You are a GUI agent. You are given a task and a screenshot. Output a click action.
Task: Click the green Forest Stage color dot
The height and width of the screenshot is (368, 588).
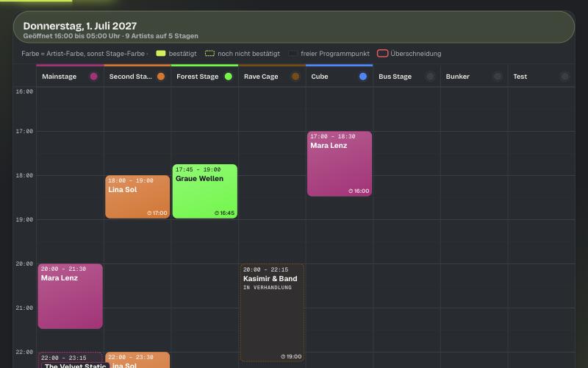pos(228,77)
